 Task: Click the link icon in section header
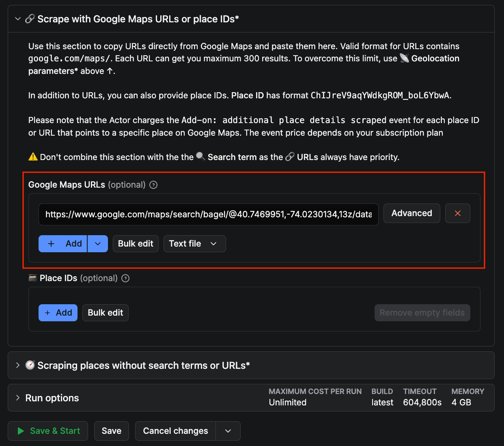click(30, 19)
